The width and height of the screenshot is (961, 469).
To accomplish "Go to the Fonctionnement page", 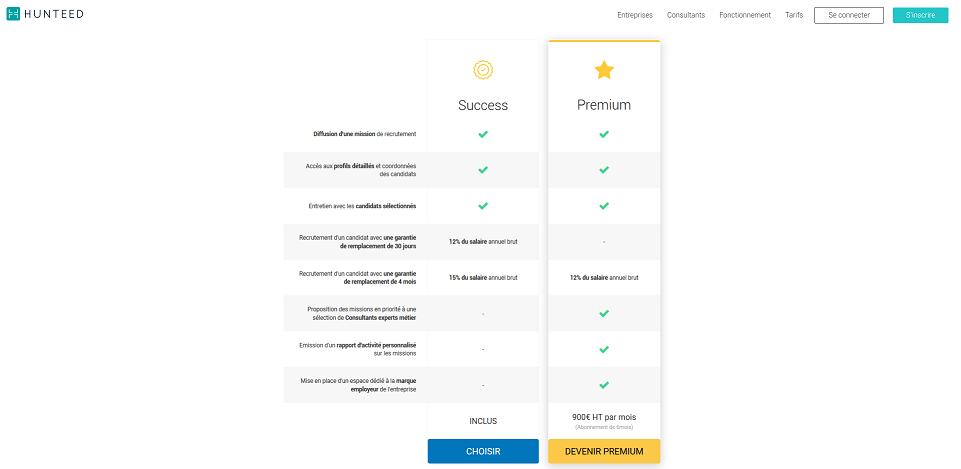I will coord(745,15).
